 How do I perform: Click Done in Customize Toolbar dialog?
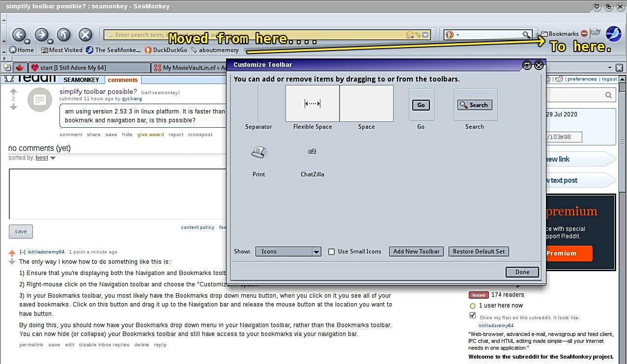point(522,272)
